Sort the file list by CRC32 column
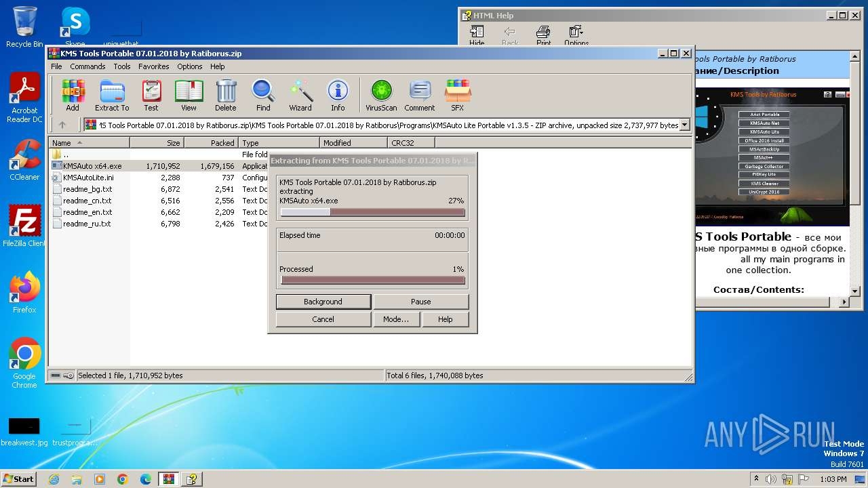Image resolution: width=868 pixels, height=488 pixels. tap(411, 143)
